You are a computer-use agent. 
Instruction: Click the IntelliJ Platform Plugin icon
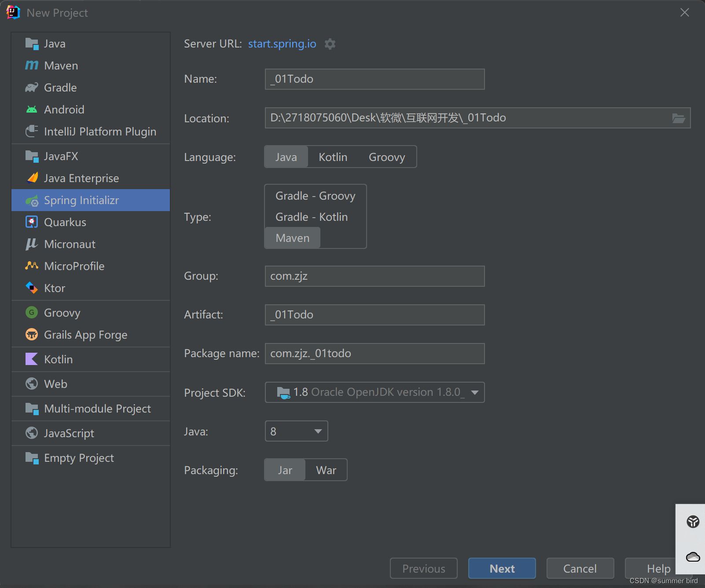[x=32, y=131]
